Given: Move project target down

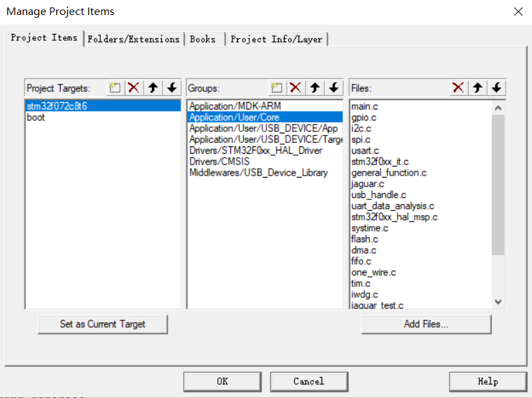Looking at the screenshot, I should (172, 88).
